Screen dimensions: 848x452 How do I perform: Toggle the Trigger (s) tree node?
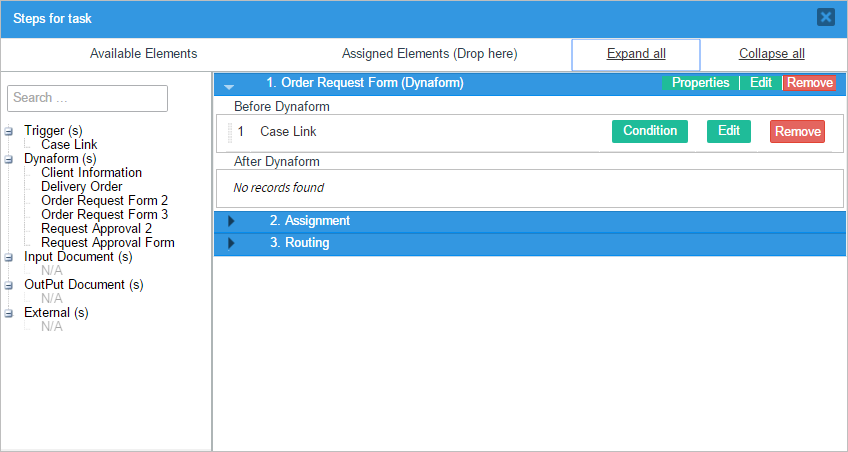[x=9, y=131]
